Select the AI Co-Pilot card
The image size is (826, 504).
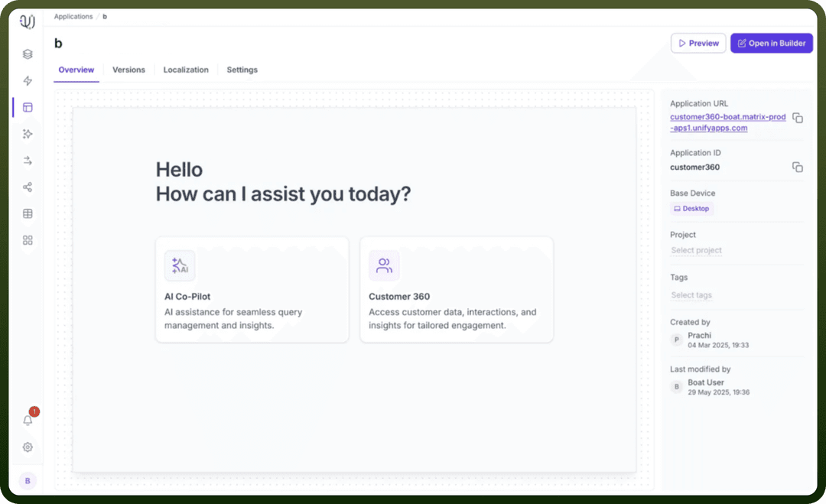click(252, 290)
